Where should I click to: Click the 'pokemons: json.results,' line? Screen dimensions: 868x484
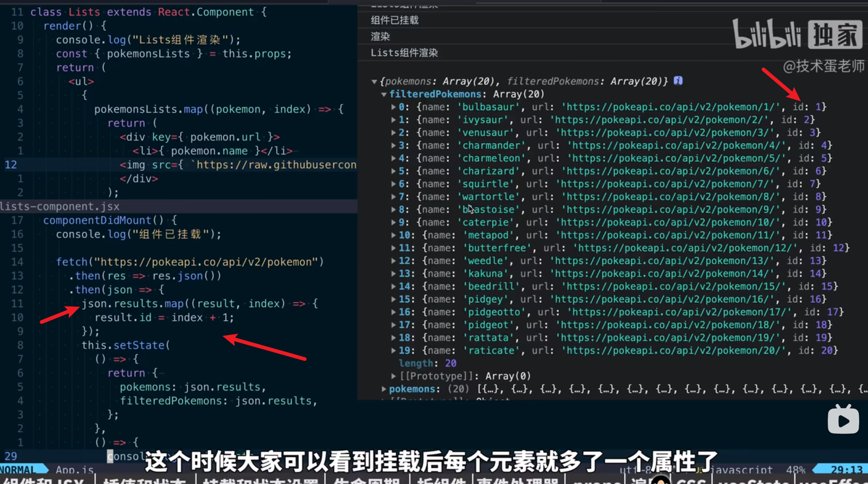193,387
